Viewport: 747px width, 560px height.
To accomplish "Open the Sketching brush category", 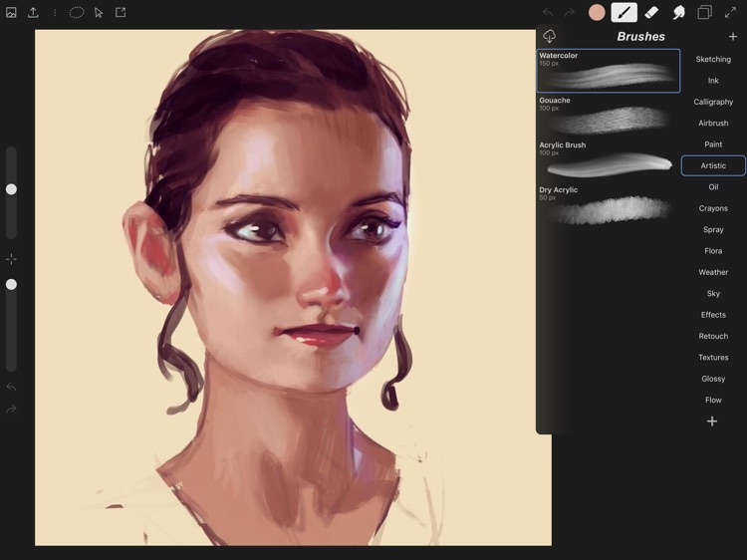I will click(x=713, y=59).
